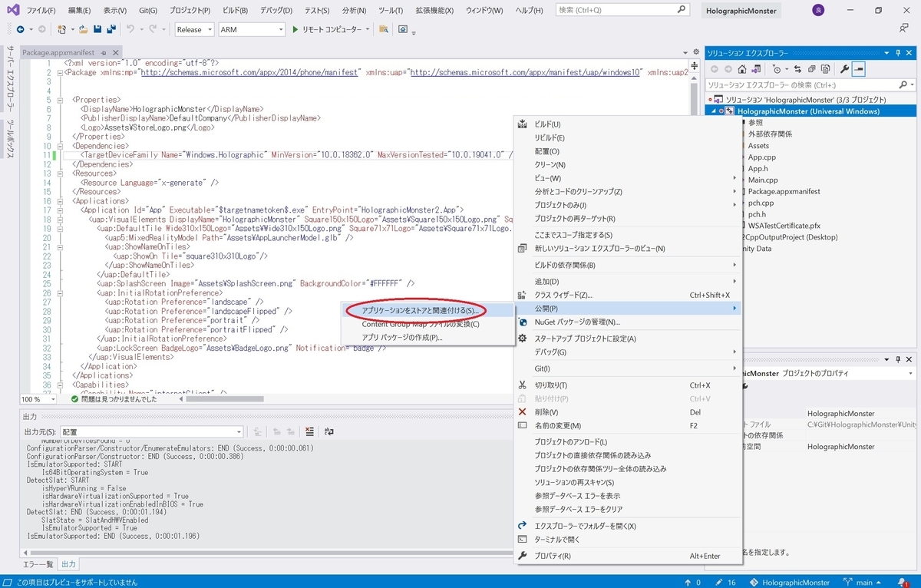Click Clear All icon in Output panel

pos(309,432)
